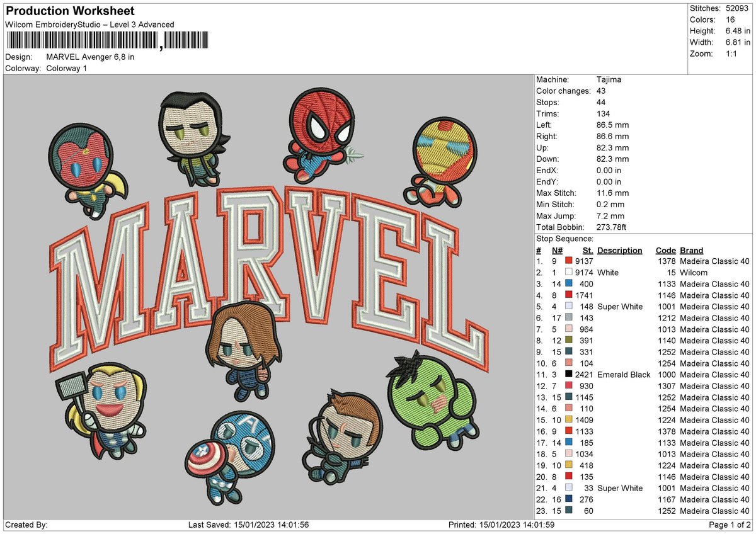Select the olive swatch in stop row 8
The width and height of the screenshot is (756, 534).
pos(568,341)
